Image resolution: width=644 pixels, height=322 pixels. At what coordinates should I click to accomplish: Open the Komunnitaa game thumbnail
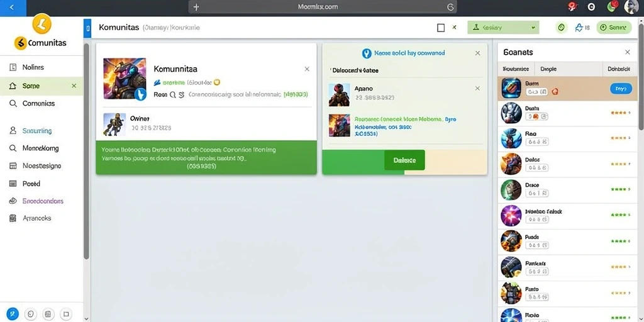click(x=125, y=79)
